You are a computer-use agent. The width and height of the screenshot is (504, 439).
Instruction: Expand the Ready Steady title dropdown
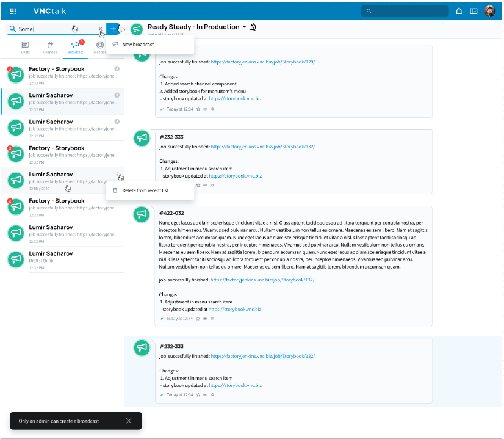[245, 27]
